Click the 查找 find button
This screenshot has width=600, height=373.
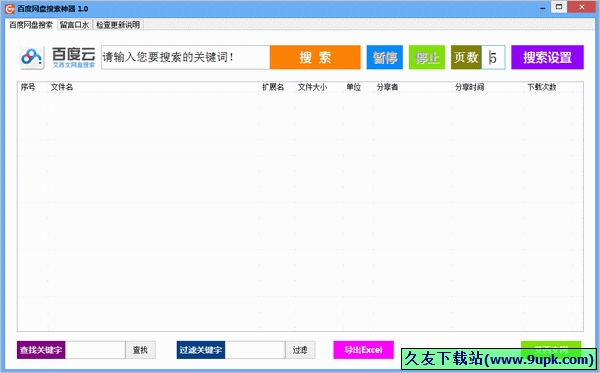pos(140,350)
